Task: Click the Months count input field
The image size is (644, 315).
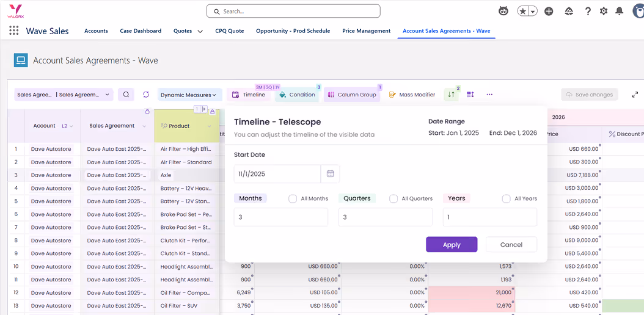Action: [281, 217]
